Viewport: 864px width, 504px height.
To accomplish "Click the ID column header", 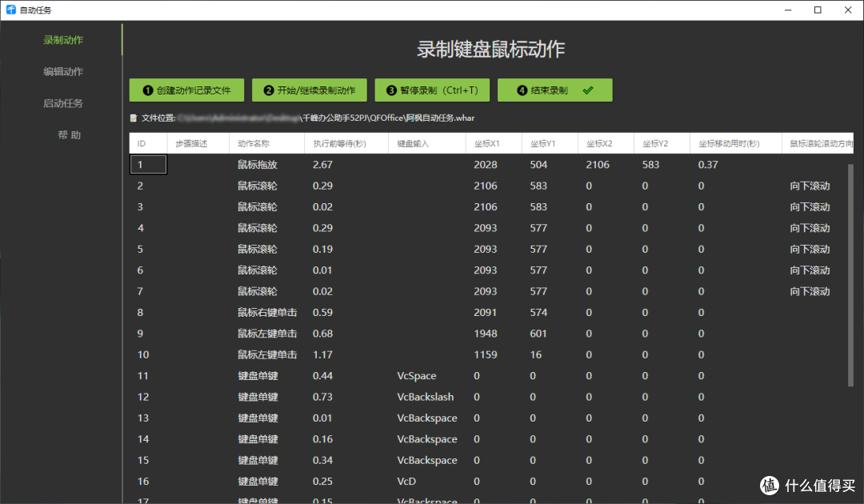I will (x=148, y=144).
